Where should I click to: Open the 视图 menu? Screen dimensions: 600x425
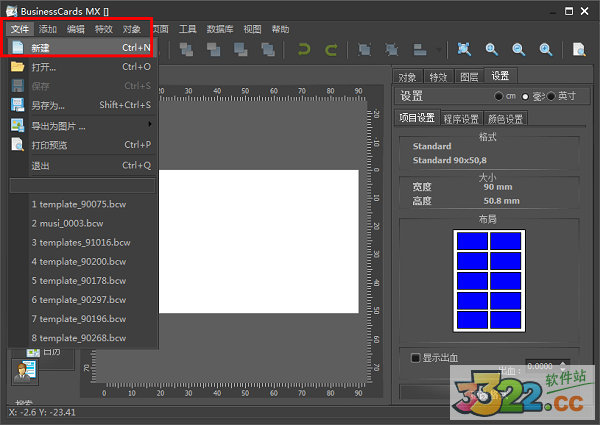[x=252, y=29]
